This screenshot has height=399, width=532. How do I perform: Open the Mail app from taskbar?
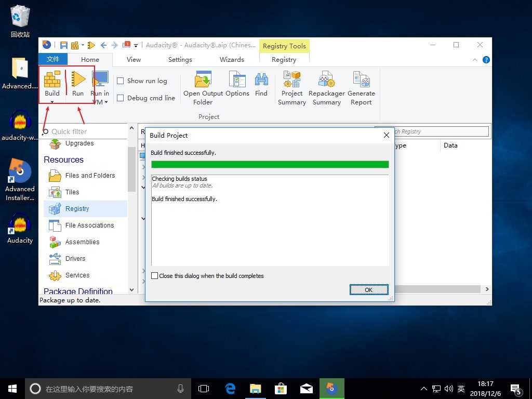pyautogui.click(x=307, y=389)
